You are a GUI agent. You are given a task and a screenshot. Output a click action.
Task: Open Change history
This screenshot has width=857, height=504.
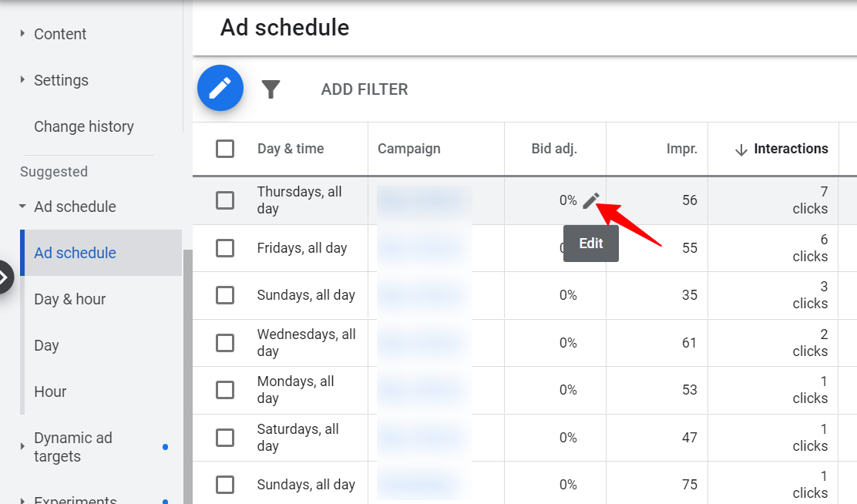[84, 126]
